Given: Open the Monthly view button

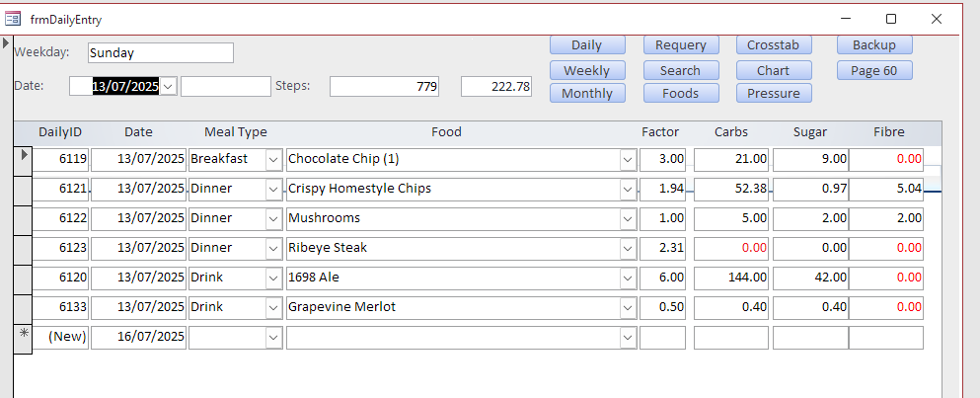Looking at the screenshot, I should [586, 94].
